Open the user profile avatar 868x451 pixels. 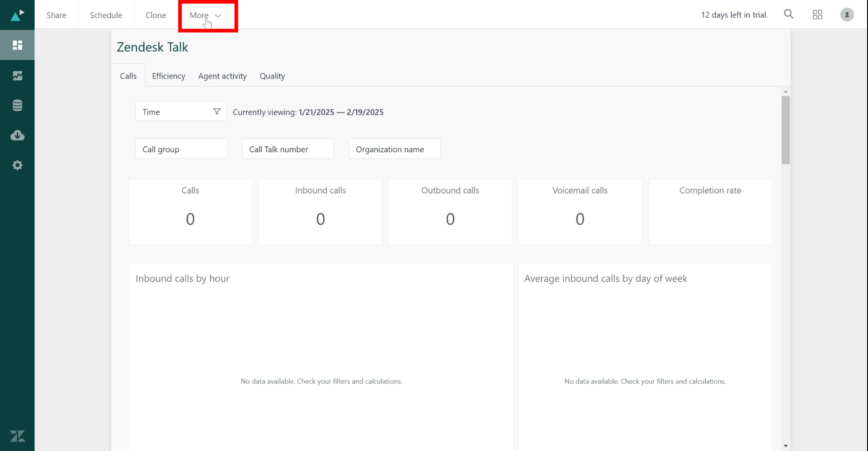(x=847, y=15)
